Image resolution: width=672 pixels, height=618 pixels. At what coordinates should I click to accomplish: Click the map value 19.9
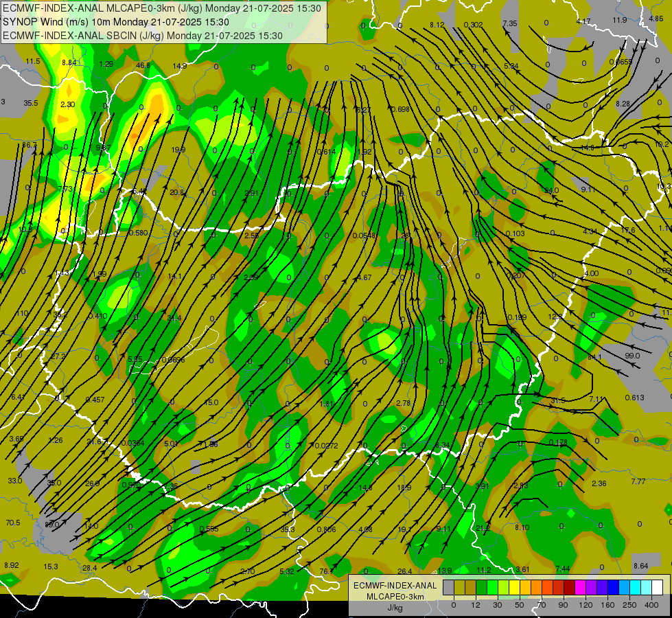(178, 150)
